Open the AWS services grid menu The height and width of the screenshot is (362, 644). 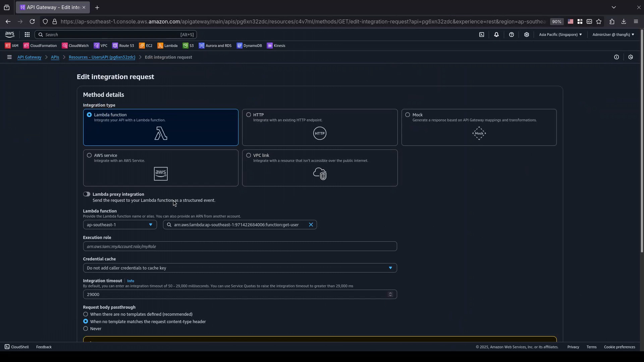coord(27,35)
